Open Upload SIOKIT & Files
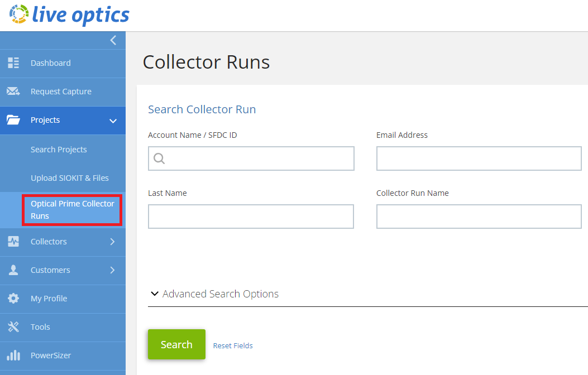 [x=70, y=178]
